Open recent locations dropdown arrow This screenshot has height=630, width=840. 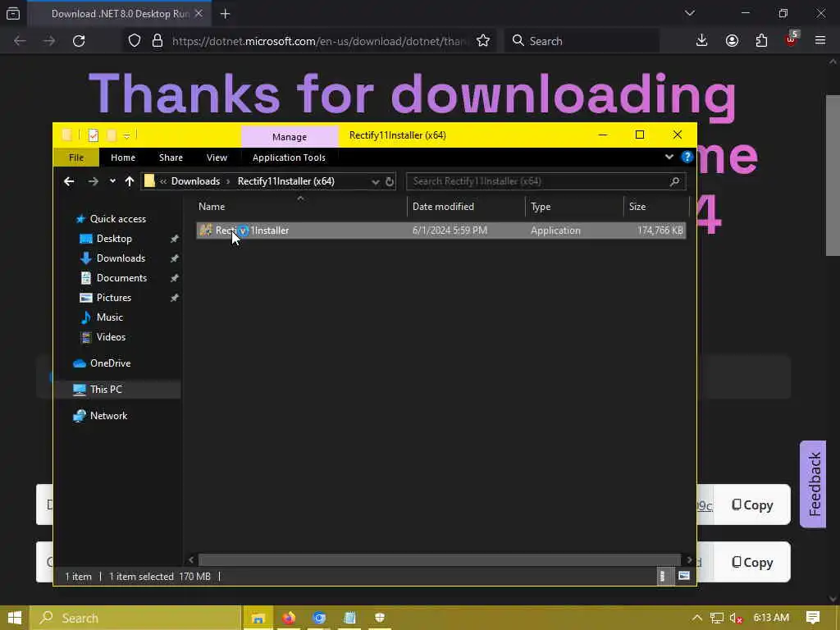click(x=112, y=181)
